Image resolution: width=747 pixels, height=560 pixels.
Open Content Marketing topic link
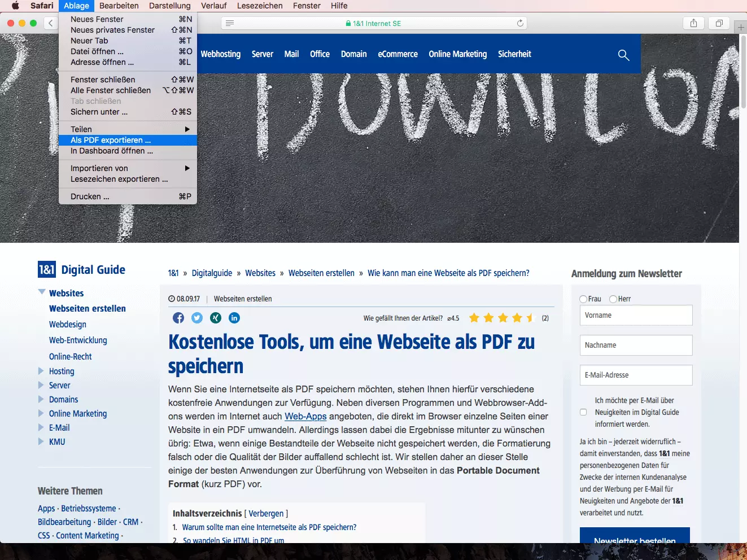click(88, 536)
